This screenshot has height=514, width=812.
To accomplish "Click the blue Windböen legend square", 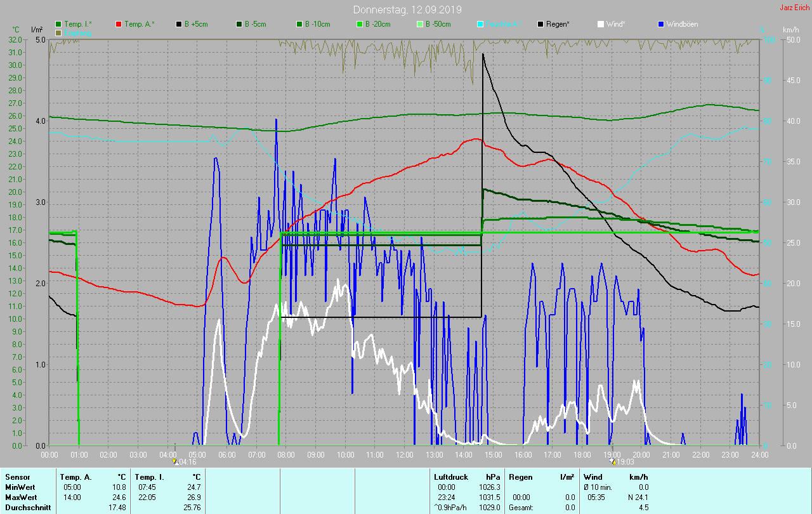I will (x=661, y=24).
